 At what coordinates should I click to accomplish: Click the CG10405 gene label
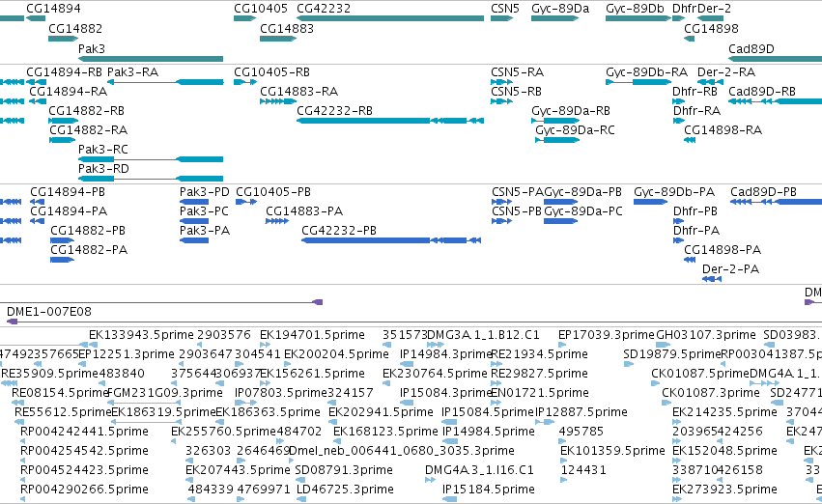coord(261,9)
